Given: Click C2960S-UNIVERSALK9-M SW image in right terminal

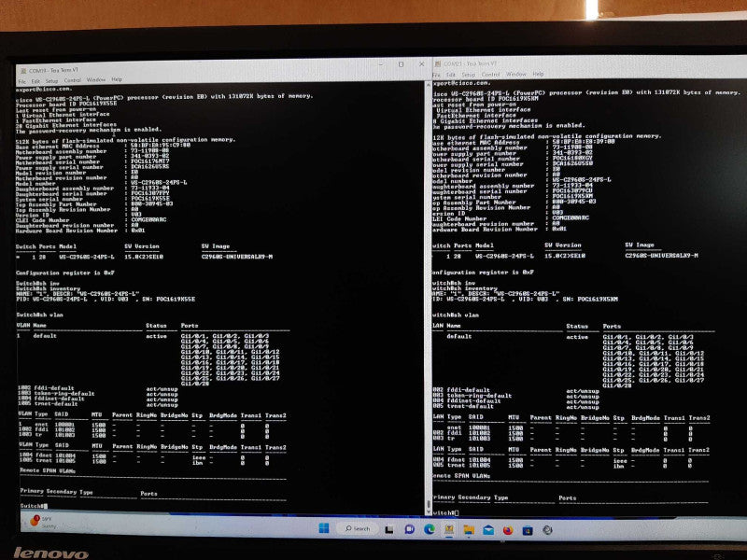Looking at the screenshot, I should click(662, 256).
